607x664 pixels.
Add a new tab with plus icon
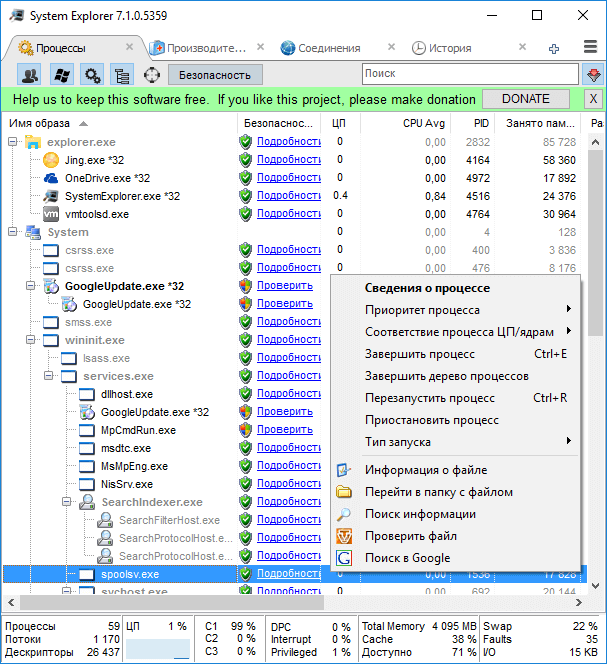554,49
